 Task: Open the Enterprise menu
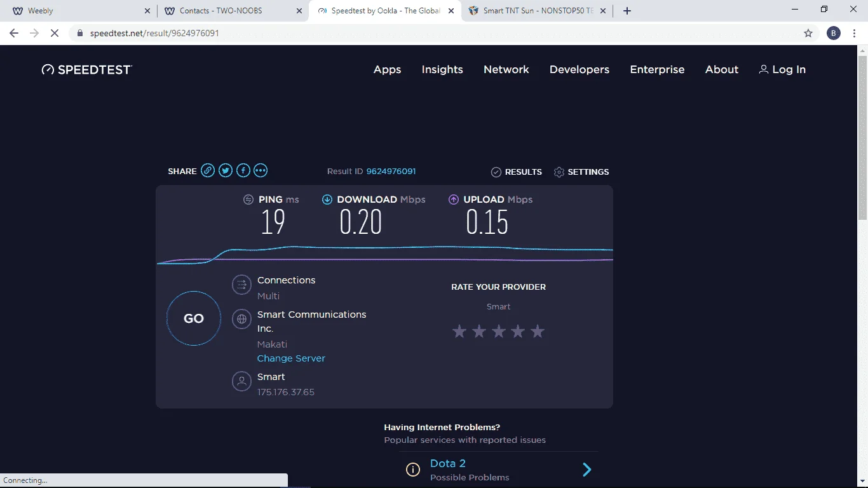[657, 70]
